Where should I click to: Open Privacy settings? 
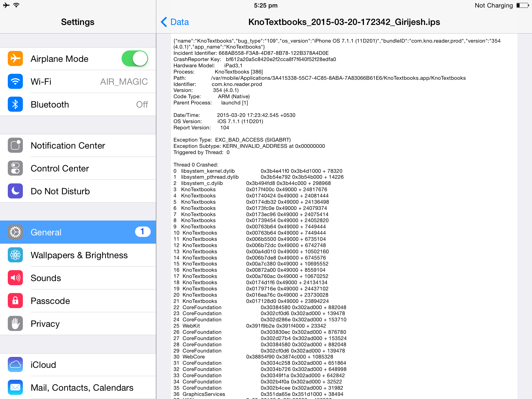pyautogui.click(x=78, y=324)
